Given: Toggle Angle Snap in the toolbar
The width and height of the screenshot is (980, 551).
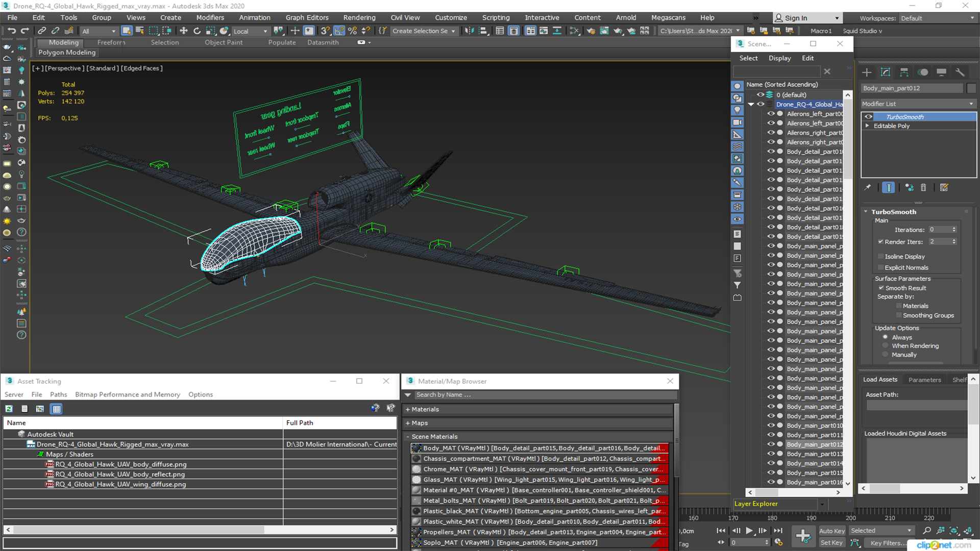Looking at the screenshot, I should tap(339, 31).
